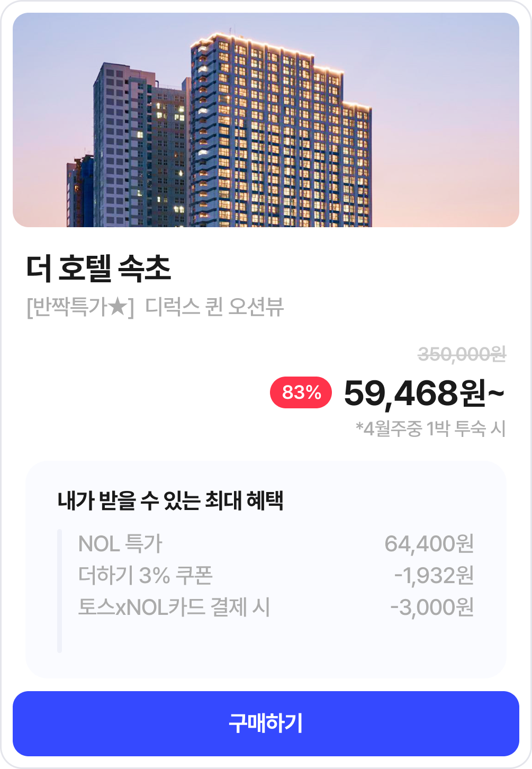Click the crossed-out 350,000원 original price

462,354
